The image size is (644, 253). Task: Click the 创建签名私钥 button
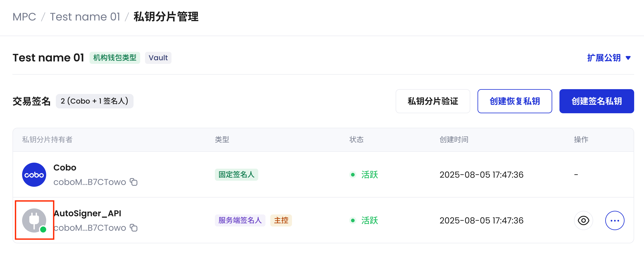(x=596, y=101)
